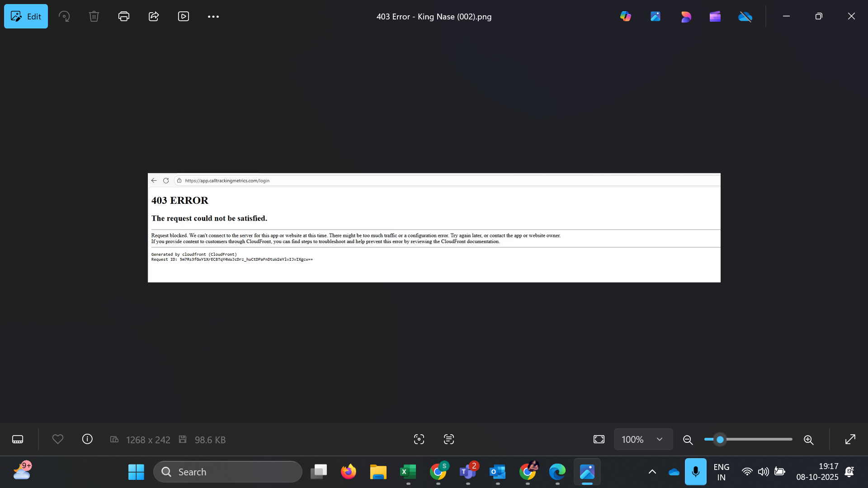The height and width of the screenshot is (488, 868).
Task: Click the rotate image icon
Action: coord(64,16)
